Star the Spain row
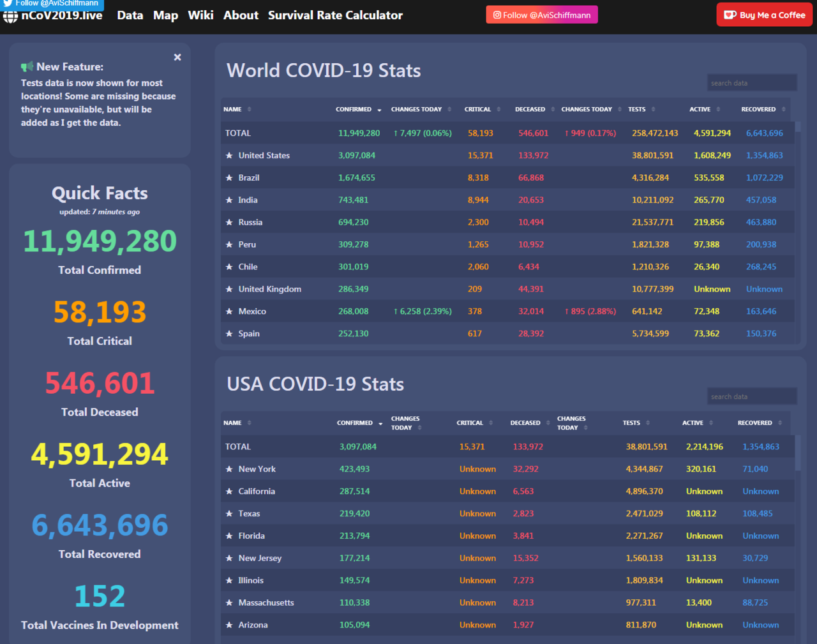Viewport: 817px width, 644px height. coord(229,334)
